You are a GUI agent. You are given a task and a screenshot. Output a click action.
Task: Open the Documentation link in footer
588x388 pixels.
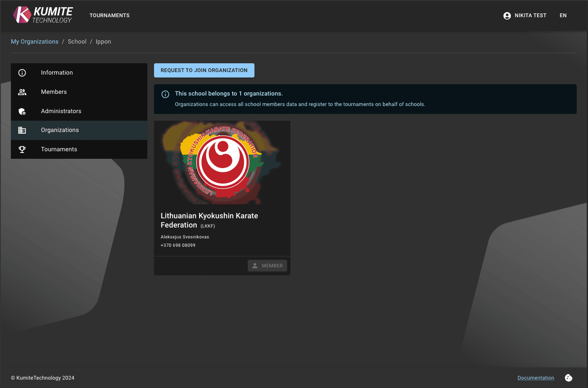click(536, 378)
